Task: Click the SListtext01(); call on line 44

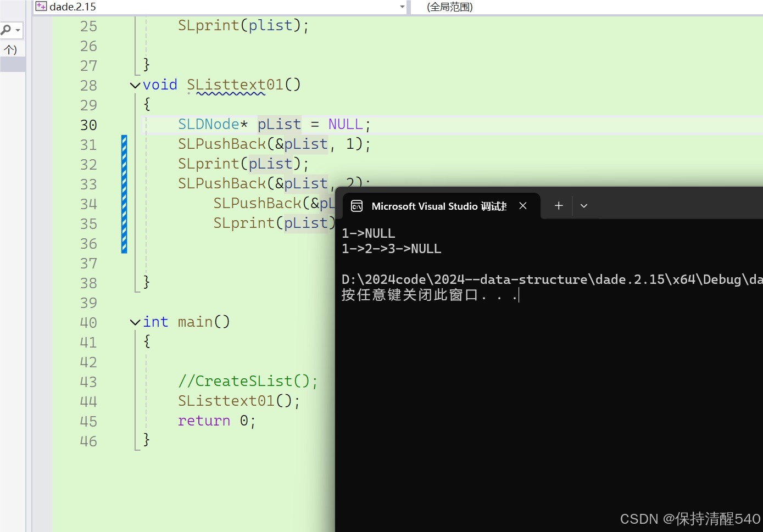Action: pyautogui.click(x=239, y=401)
